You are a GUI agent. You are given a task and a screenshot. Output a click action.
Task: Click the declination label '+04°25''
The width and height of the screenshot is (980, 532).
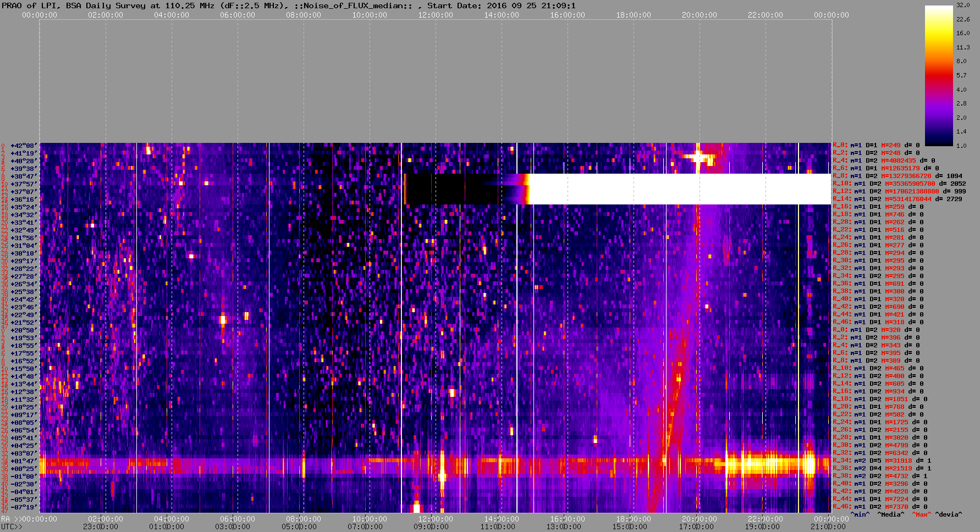point(23,446)
